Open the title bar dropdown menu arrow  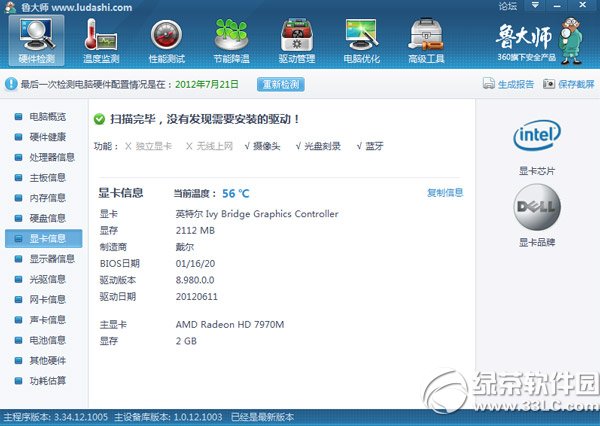coord(535,5)
